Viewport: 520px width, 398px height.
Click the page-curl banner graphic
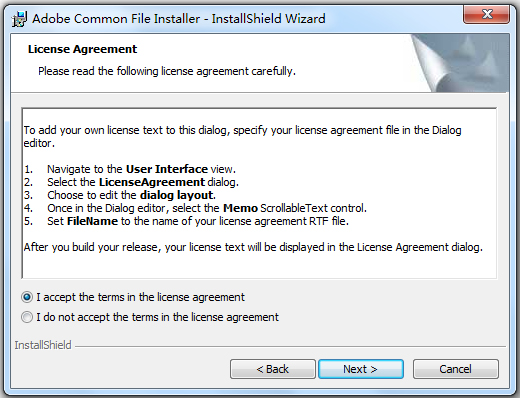coord(460,63)
